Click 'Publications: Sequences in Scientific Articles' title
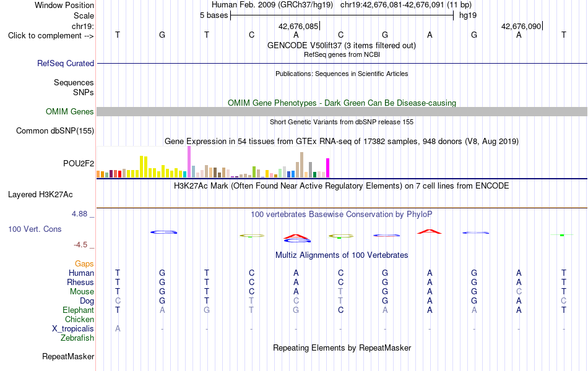The height and width of the screenshot is (371, 588). point(342,74)
